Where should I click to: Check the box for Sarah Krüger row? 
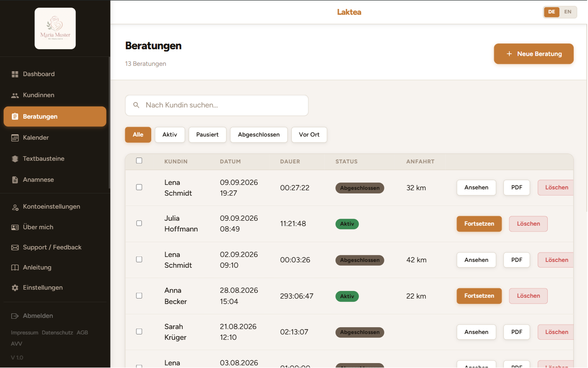(x=139, y=331)
